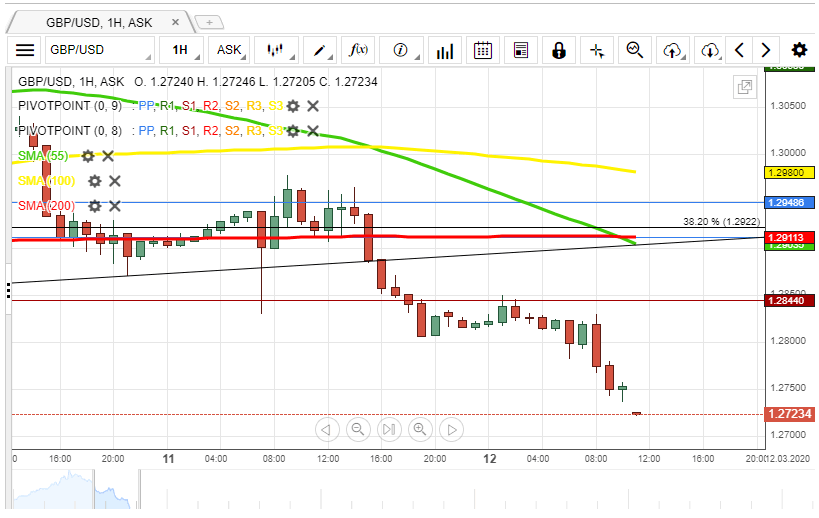
Task: Open SMA (55) settings gear
Action: [88, 156]
